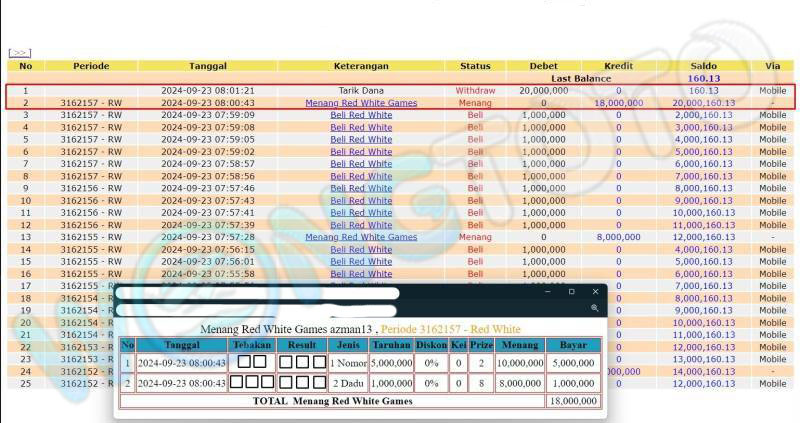Select the Tarik Dana withdraw row
Viewport: 800px width, 423px height.
(361, 91)
